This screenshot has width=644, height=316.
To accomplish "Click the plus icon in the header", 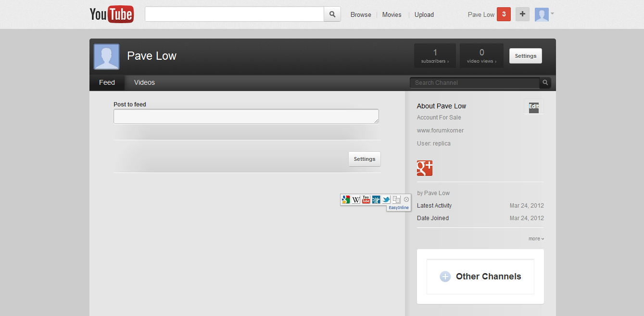I will pos(523,14).
